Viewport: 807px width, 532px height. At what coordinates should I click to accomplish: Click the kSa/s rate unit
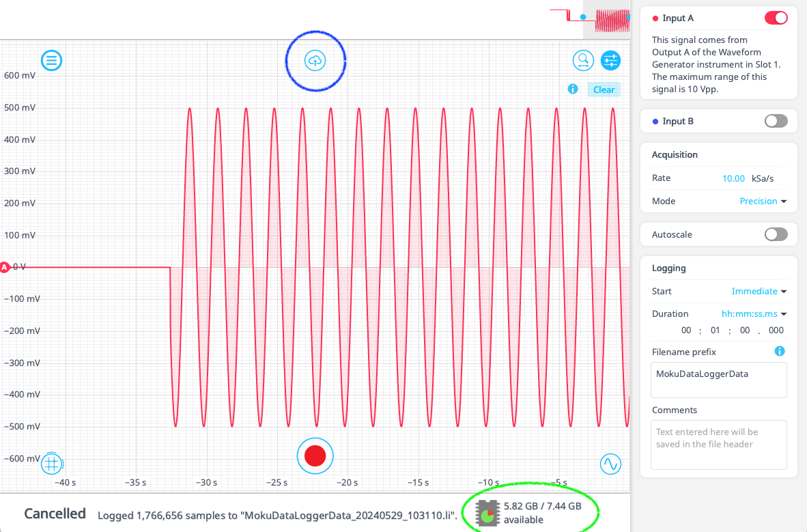coord(763,178)
